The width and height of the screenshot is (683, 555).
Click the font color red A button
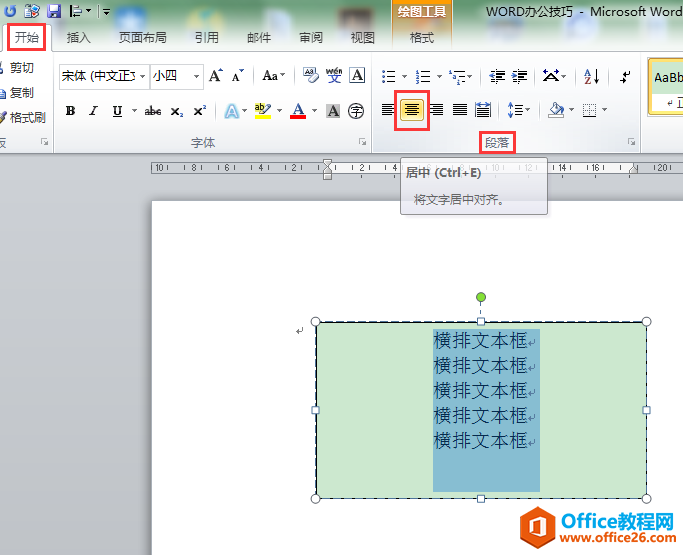coord(297,111)
